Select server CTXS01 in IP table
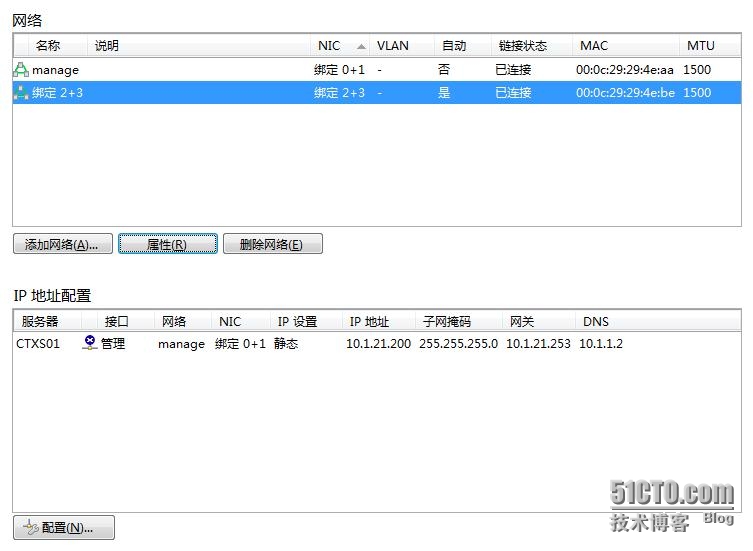 (x=38, y=343)
